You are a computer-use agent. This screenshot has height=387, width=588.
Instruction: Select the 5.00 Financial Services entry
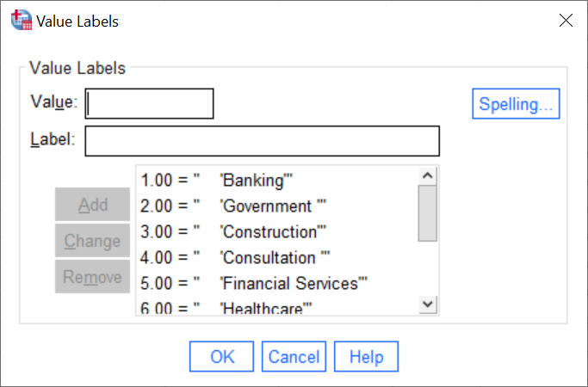pyautogui.click(x=276, y=284)
